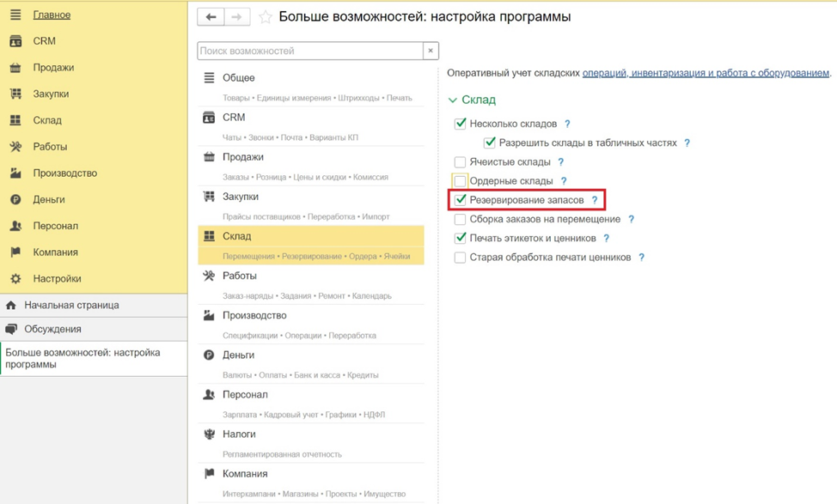Click the forward arrow navigation button
The height and width of the screenshot is (504, 837).
pos(237,17)
